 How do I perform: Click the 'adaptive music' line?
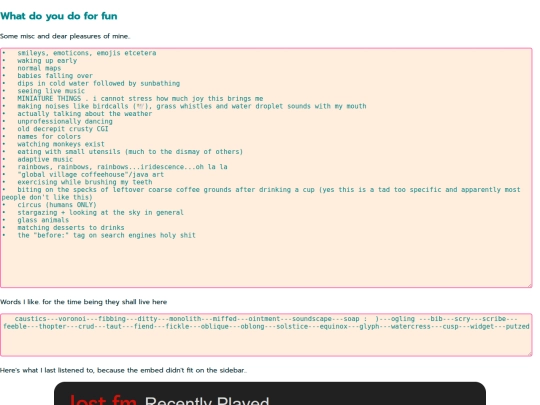[x=45, y=159]
